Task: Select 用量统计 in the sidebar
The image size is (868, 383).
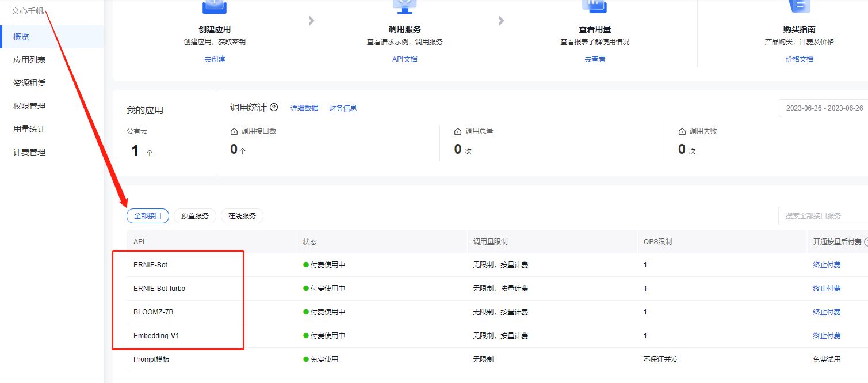Action: tap(29, 129)
